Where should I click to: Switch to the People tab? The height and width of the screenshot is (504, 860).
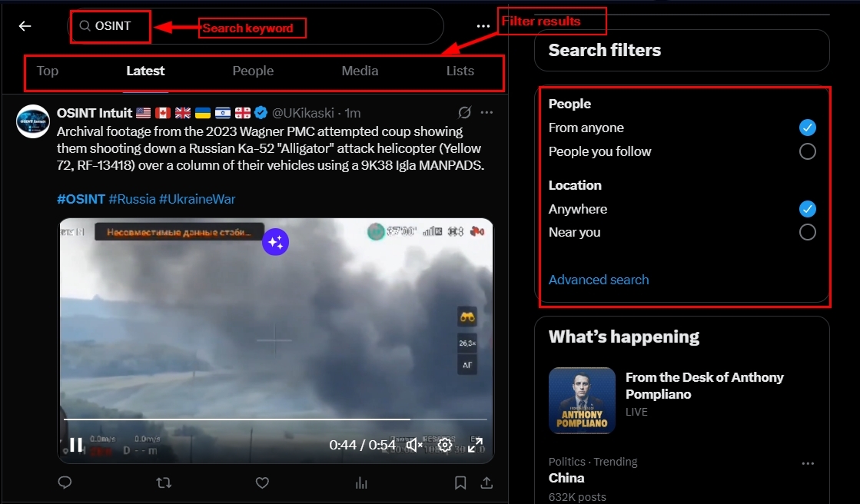click(253, 71)
